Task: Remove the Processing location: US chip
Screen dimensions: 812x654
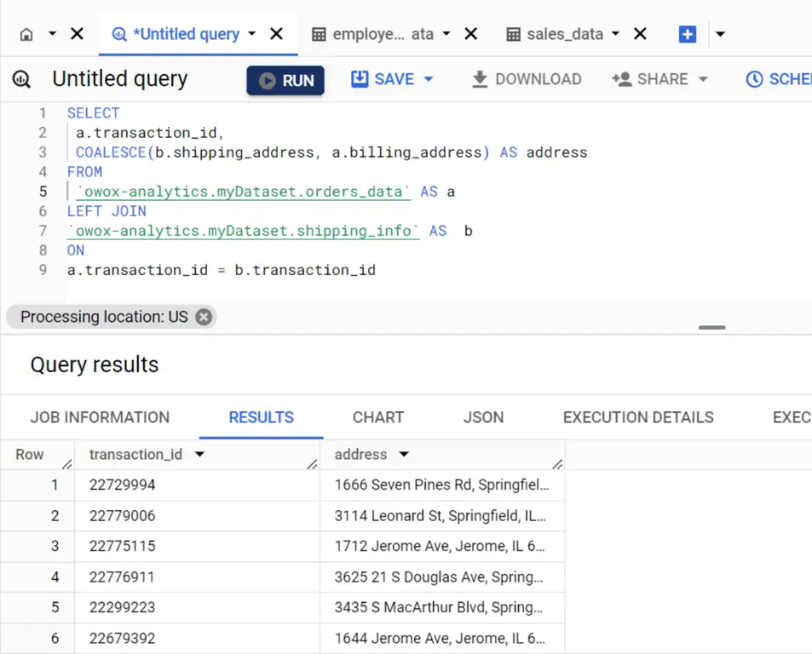Action: (x=204, y=317)
